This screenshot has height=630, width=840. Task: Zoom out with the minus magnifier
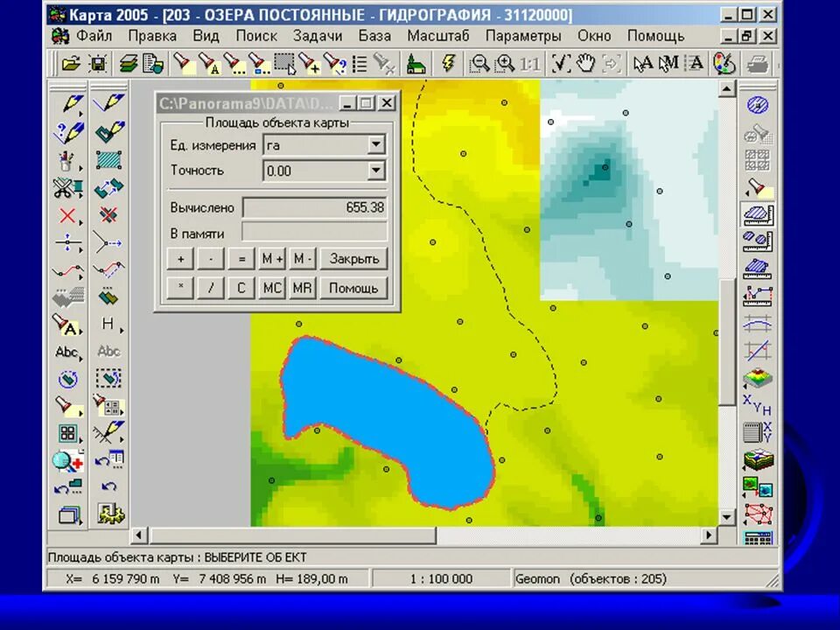[479, 64]
